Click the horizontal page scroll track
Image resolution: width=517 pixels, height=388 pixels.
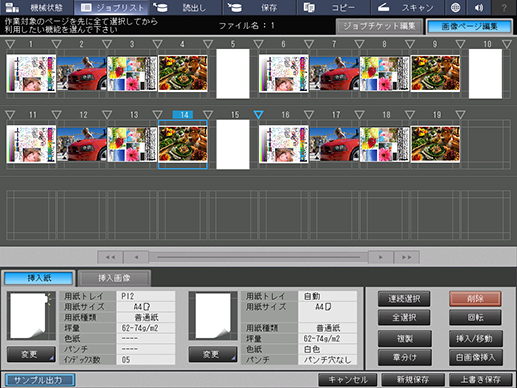tap(258, 257)
